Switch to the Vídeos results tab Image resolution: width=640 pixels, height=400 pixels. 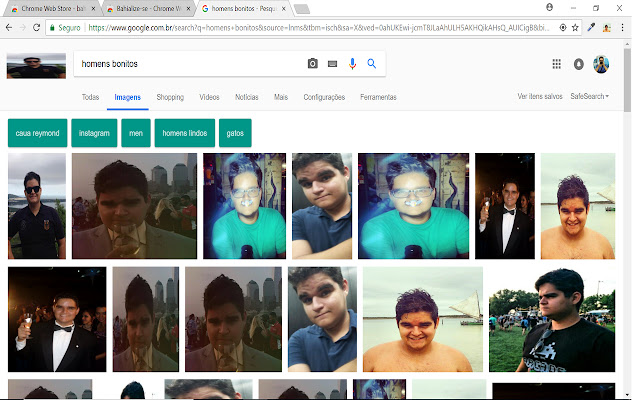pyautogui.click(x=209, y=97)
